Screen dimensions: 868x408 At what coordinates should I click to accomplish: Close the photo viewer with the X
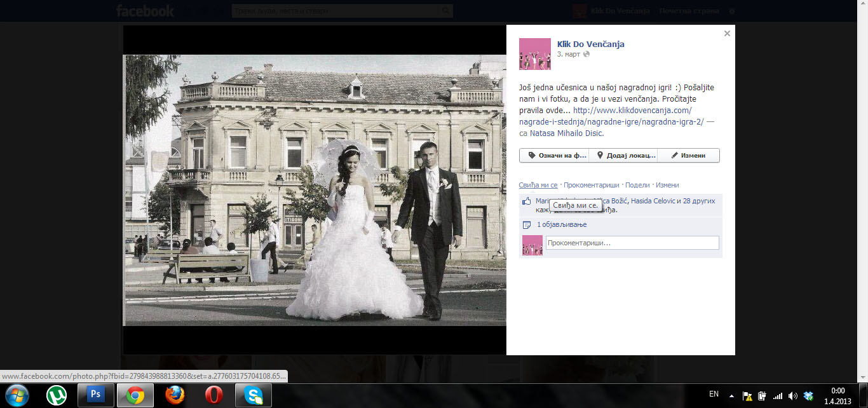[x=727, y=34]
